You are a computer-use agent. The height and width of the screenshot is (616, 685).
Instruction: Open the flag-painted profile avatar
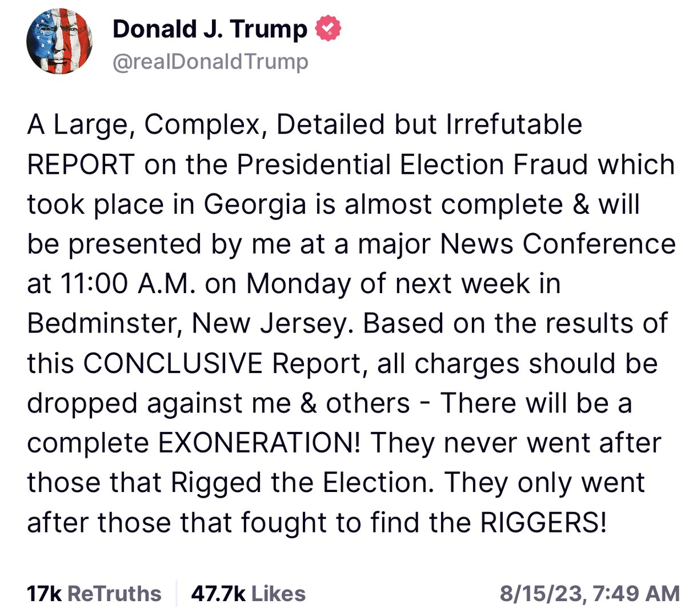point(61,42)
